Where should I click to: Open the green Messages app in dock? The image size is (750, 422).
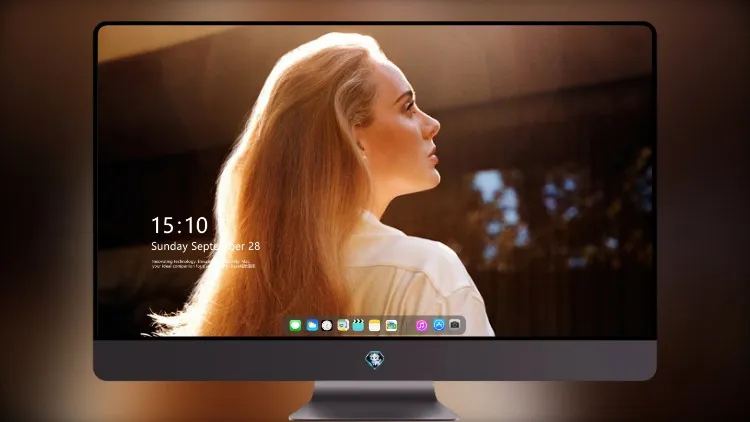coord(295,326)
